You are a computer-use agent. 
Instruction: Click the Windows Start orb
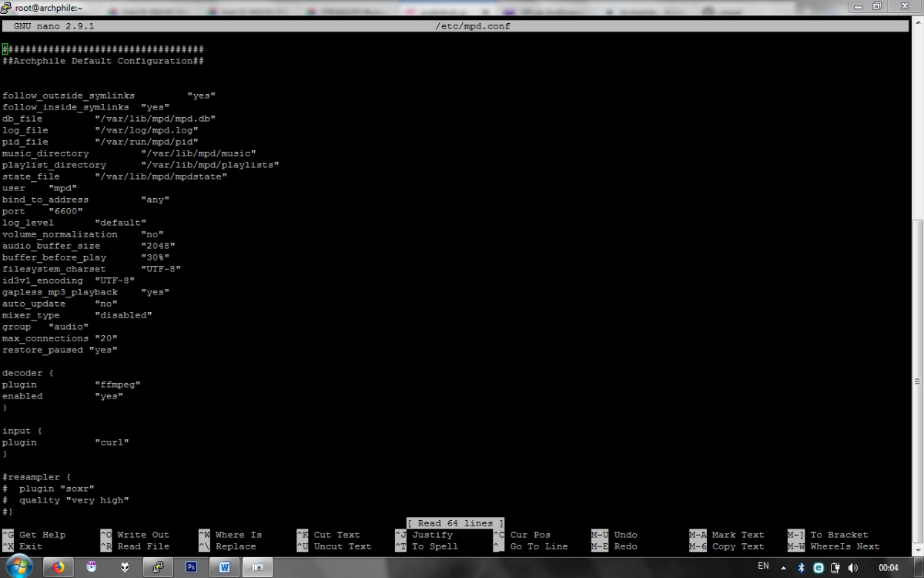pyautogui.click(x=19, y=566)
